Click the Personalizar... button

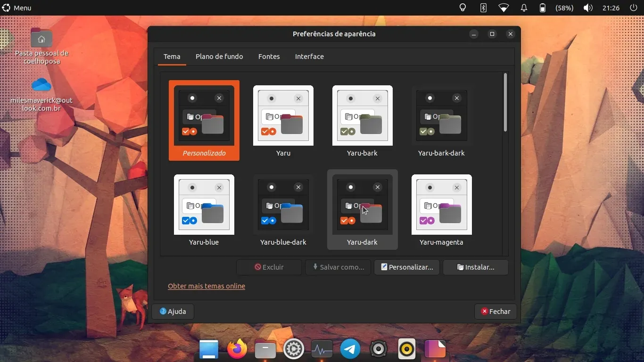[x=407, y=267]
